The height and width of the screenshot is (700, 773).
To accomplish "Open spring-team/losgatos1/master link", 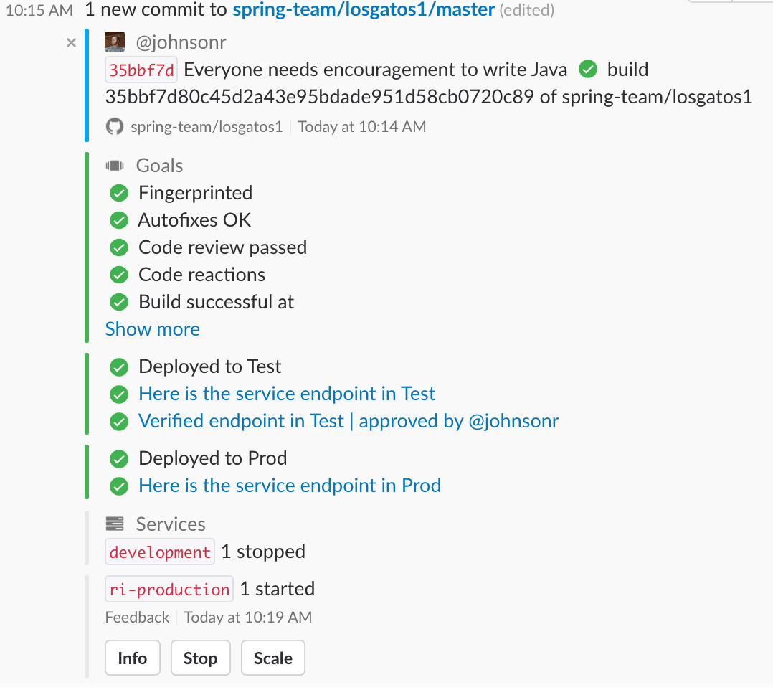I will (x=364, y=9).
